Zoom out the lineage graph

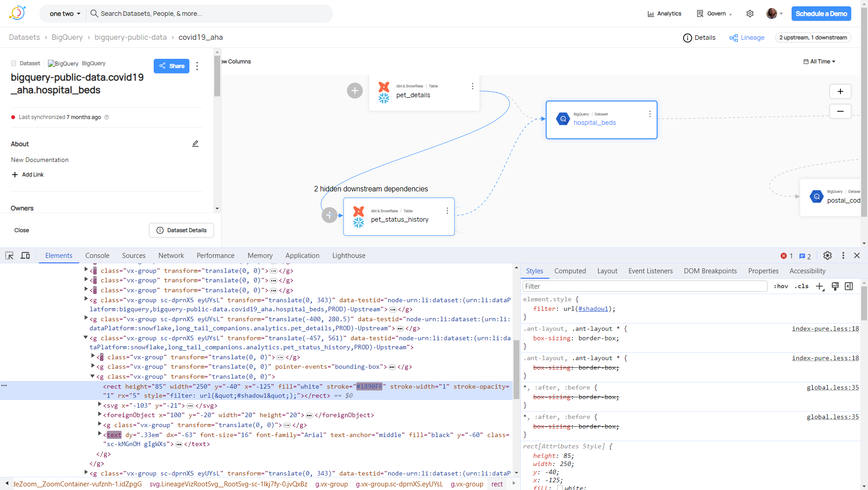pyautogui.click(x=840, y=111)
